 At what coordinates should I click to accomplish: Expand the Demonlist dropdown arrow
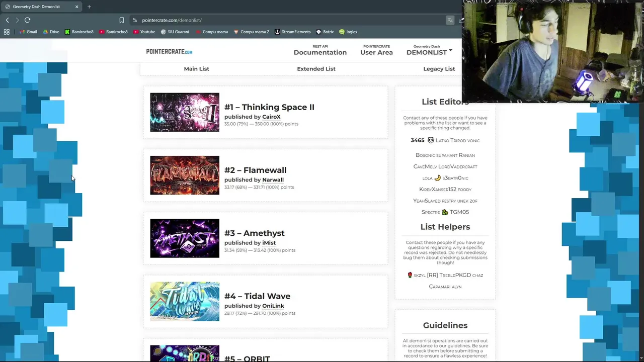click(x=450, y=50)
